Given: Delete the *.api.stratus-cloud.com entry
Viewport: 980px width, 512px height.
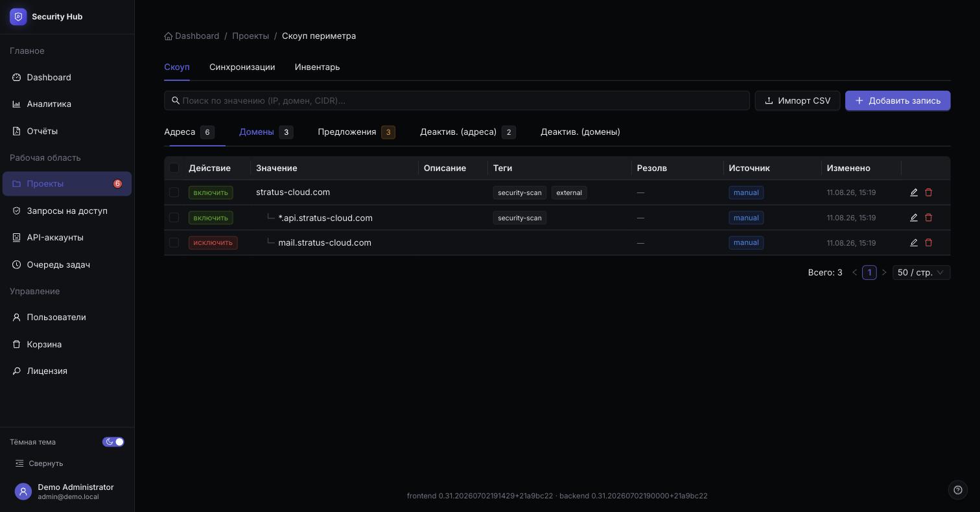Looking at the screenshot, I should pos(928,218).
